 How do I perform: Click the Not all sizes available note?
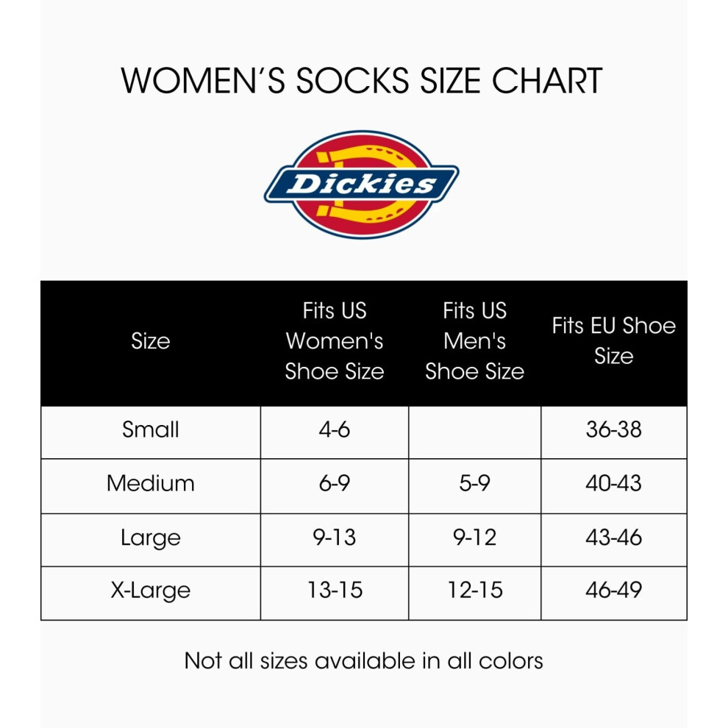coord(363,660)
